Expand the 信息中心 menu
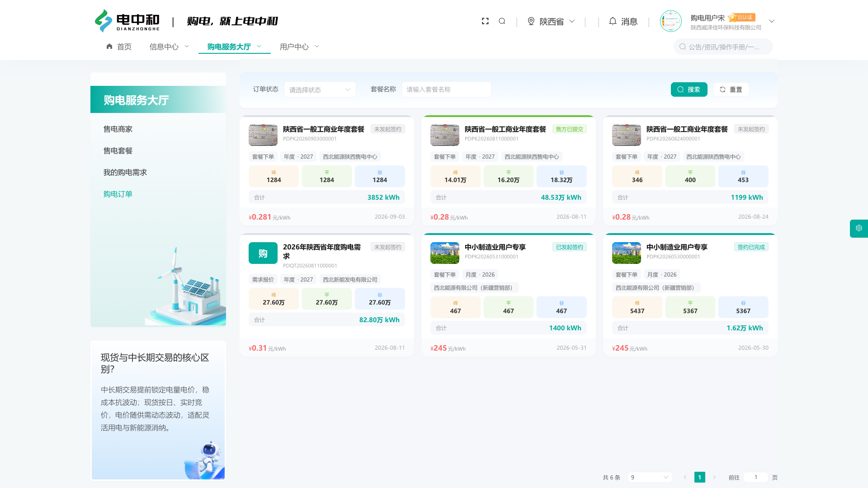 click(x=170, y=47)
